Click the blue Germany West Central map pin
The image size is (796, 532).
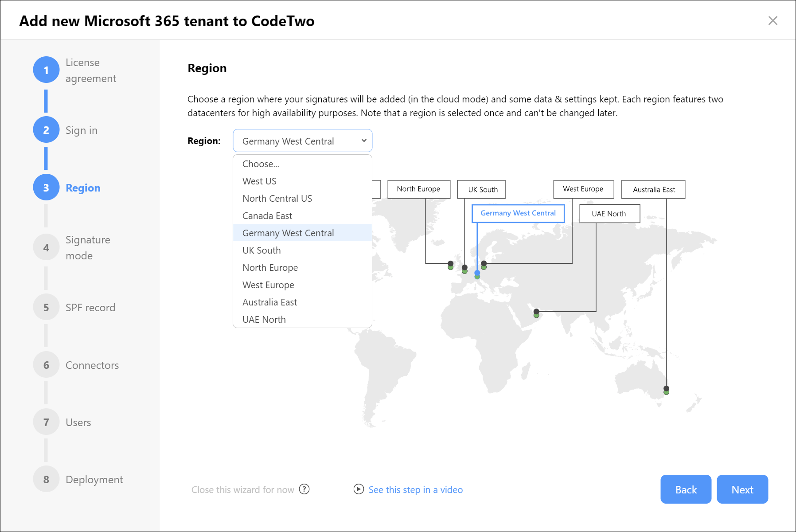click(x=477, y=274)
